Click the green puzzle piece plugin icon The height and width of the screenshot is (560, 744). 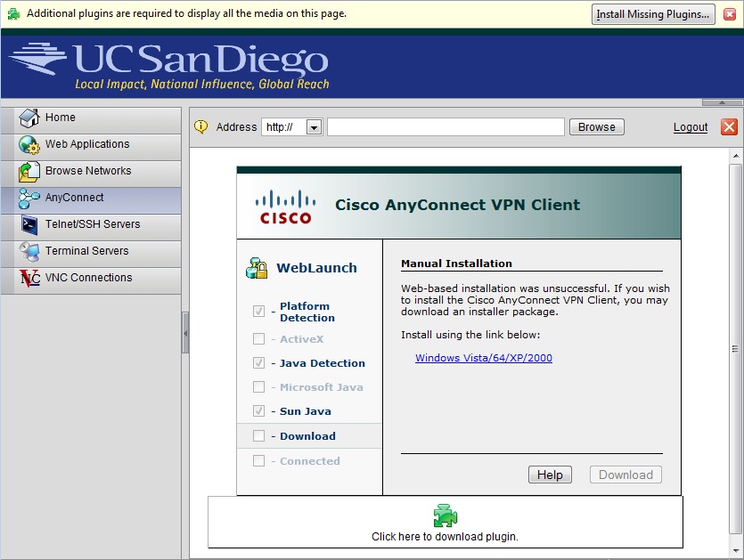pos(446,515)
